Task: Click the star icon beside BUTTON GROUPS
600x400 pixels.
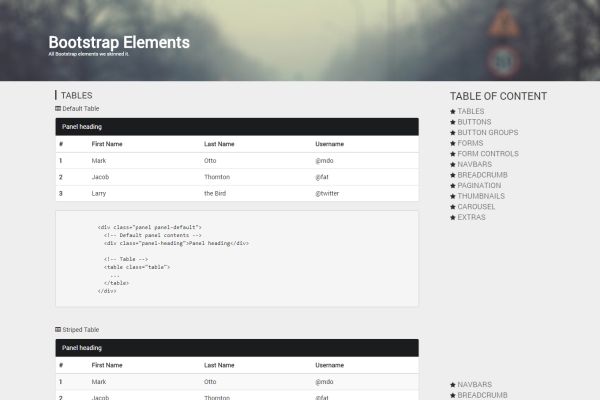Action: point(453,133)
